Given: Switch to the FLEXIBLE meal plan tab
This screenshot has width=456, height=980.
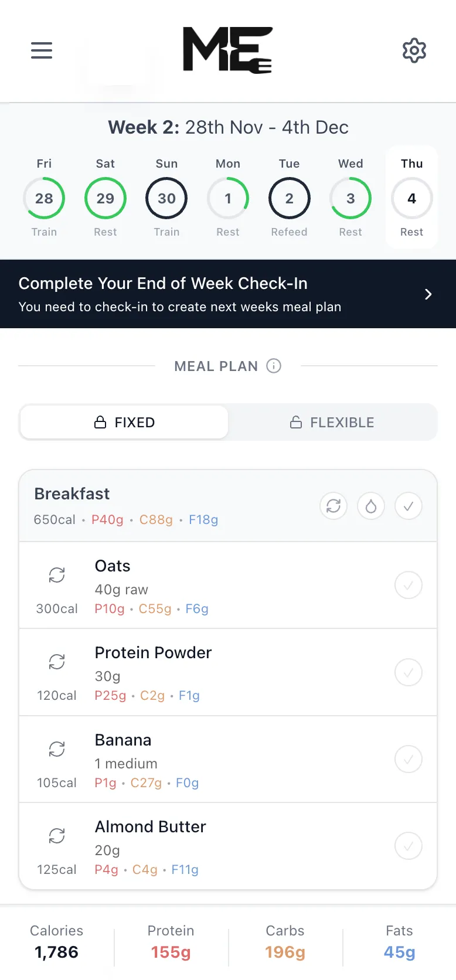Looking at the screenshot, I should point(332,422).
